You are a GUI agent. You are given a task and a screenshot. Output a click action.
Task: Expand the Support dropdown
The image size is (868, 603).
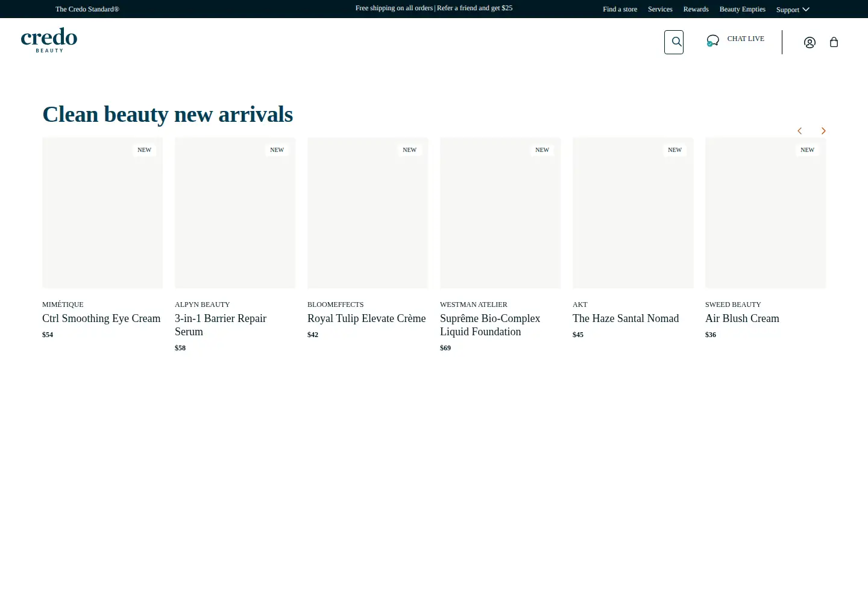[793, 9]
